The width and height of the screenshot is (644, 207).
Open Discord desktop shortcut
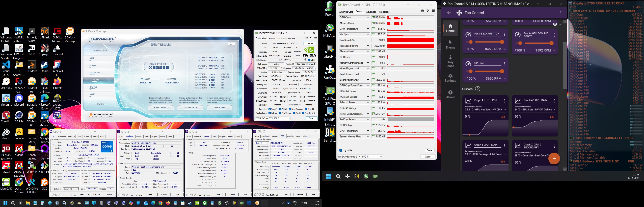coord(19,100)
